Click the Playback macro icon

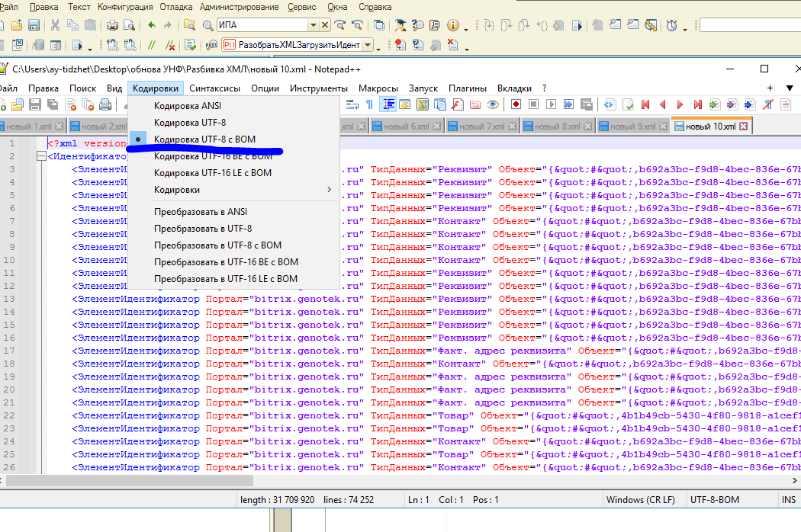tap(551, 104)
